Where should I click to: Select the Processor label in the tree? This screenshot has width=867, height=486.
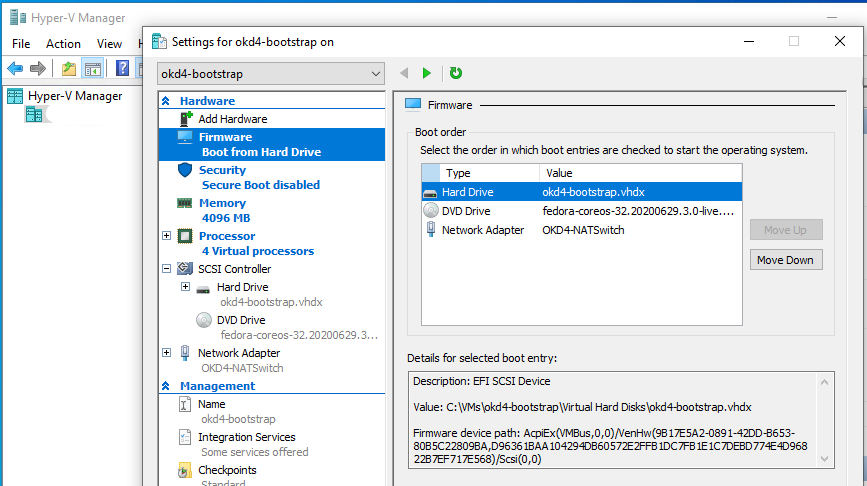point(227,236)
